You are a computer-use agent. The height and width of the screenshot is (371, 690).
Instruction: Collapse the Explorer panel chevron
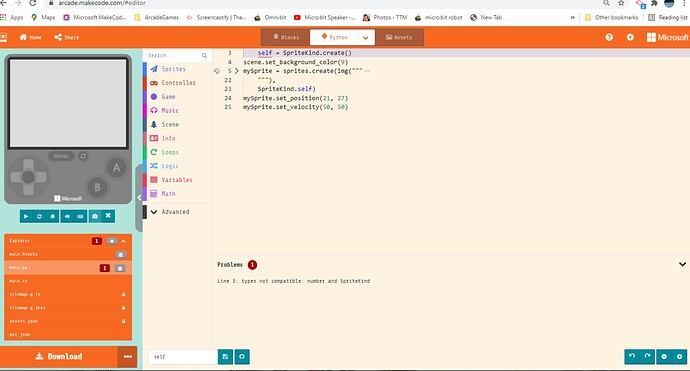(x=124, y=241)
